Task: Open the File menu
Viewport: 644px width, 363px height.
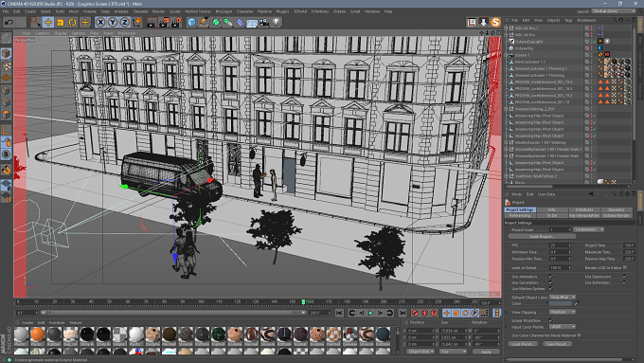Action: (6, 11)
